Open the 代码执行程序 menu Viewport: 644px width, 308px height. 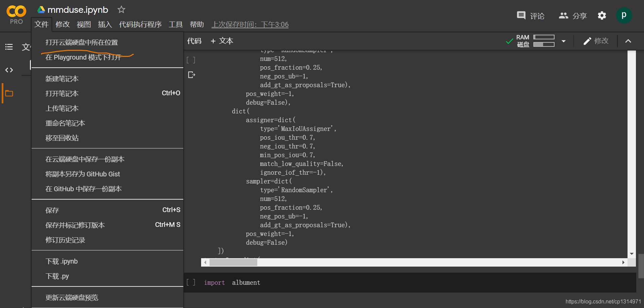140,24
